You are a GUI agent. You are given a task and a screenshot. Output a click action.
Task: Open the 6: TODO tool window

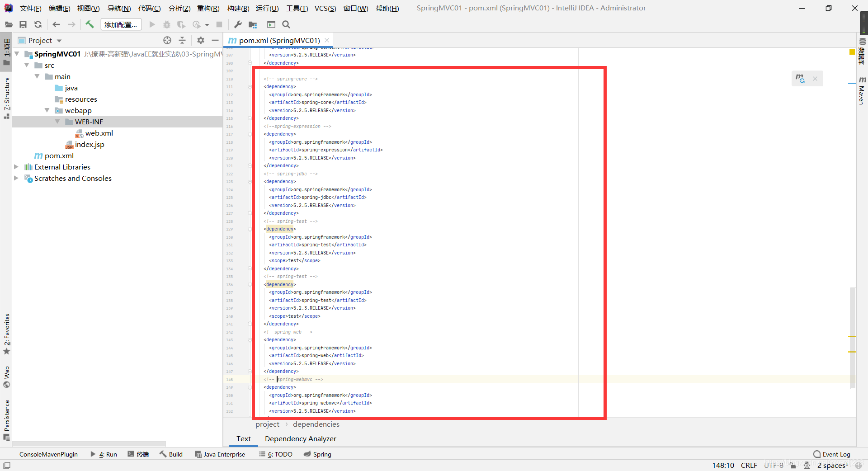(x=276, y=454)
